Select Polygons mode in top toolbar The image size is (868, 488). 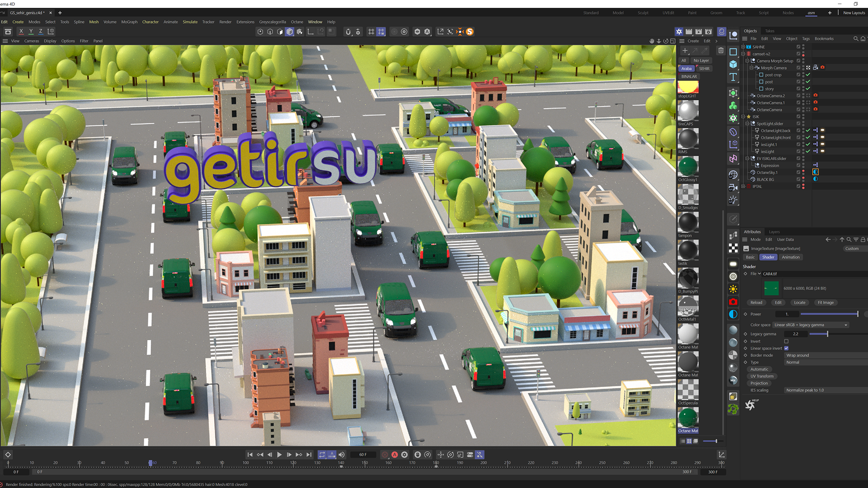280,32
